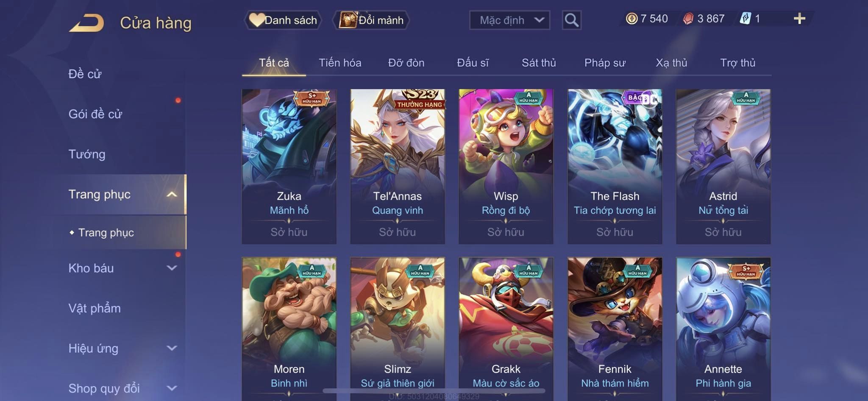Image resolution: width=868 pixels, height=401 pixels.
Task: Open the Mặc định sort dropdown
Action: (x=509, y=20)
